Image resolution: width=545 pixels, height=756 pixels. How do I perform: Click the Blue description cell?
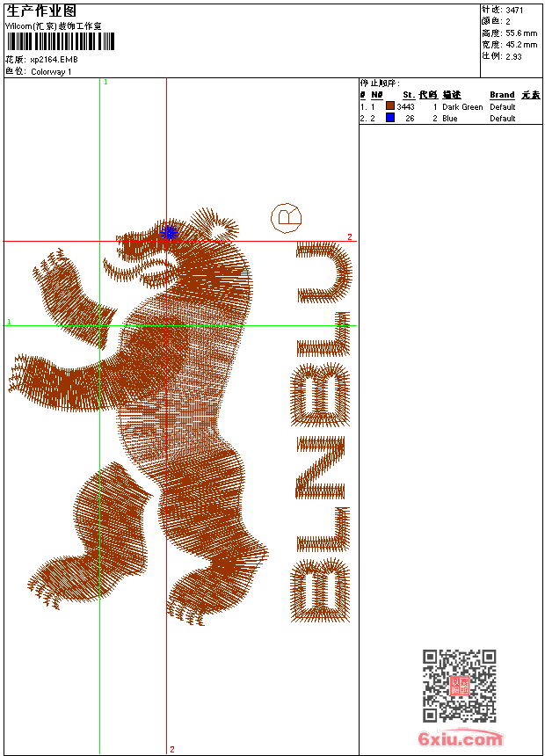tap(450, 119)
